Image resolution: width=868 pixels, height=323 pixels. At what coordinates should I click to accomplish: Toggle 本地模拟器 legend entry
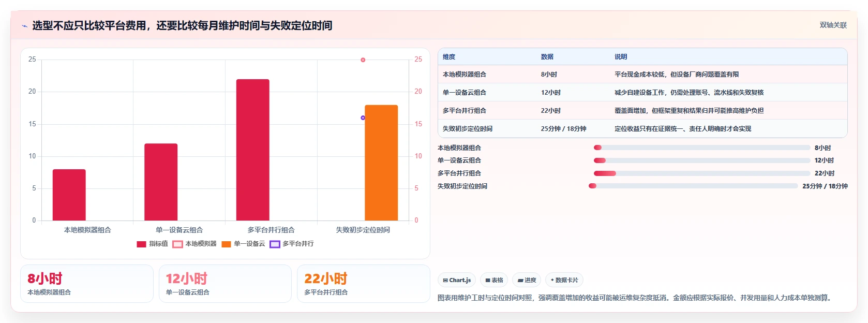click(194, 244)
